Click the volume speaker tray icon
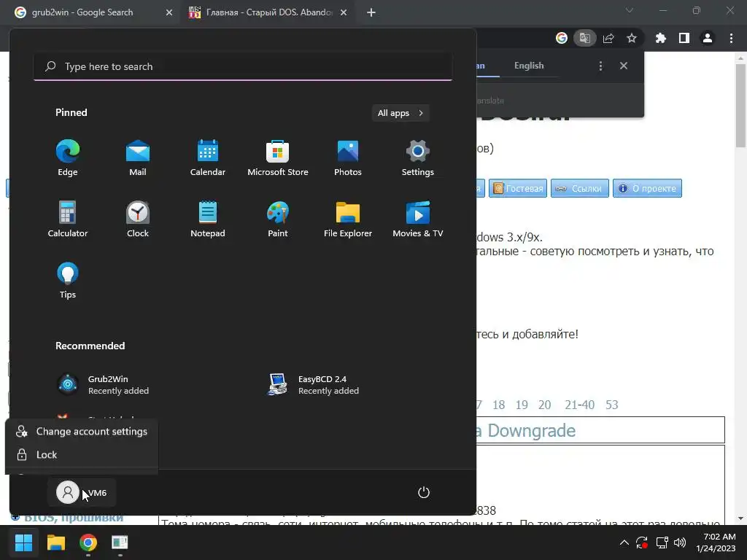The height and width of the screenshot is (560, 747). pyautogui.click(x=680, y=542)
